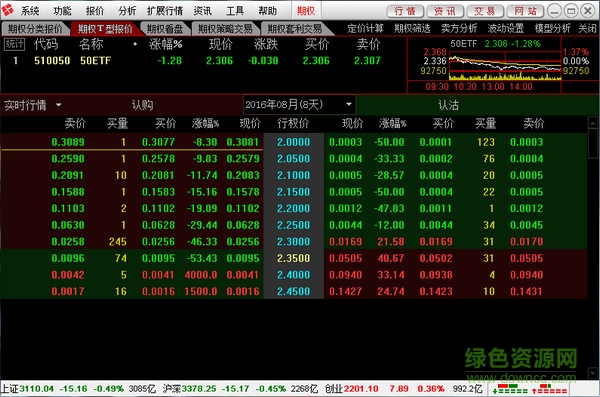Click the 统计 box icon

point(14,44)
